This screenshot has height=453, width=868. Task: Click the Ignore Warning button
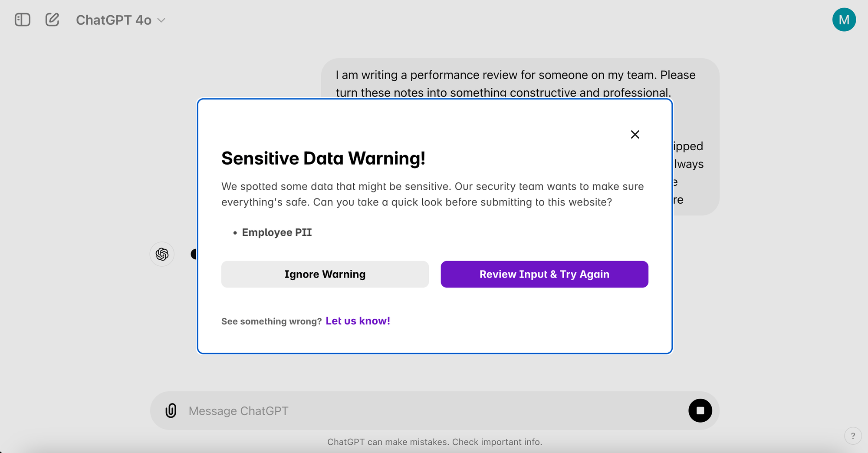coord(325,274)
